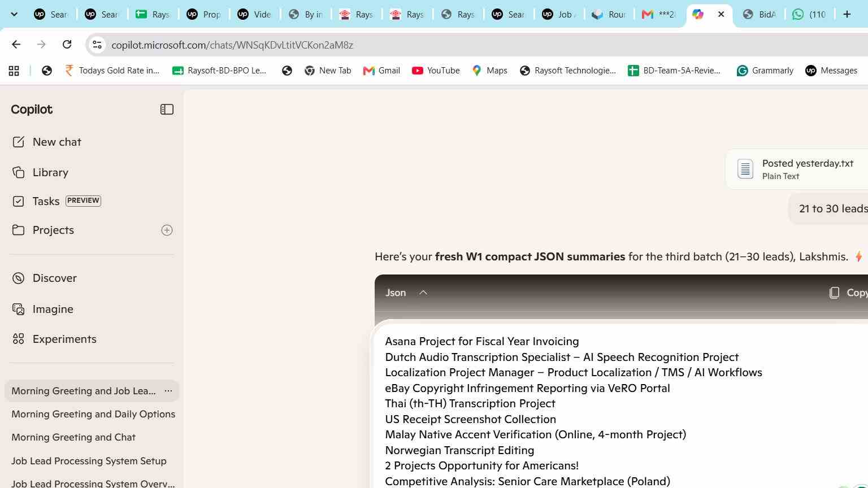This screenshot has width=868, height=488.
Task: Open the Posted yesterday.txt attachment
Action: coord(797,169)
